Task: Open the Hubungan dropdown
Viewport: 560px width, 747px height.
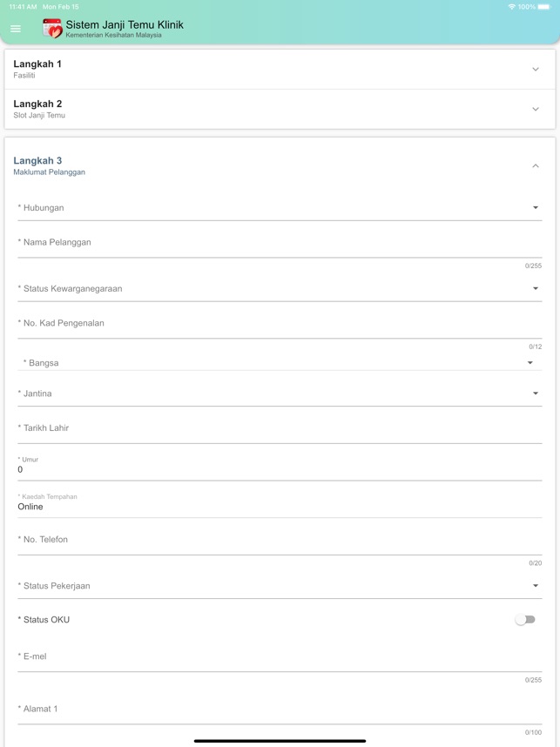Action: pos(280,208)
